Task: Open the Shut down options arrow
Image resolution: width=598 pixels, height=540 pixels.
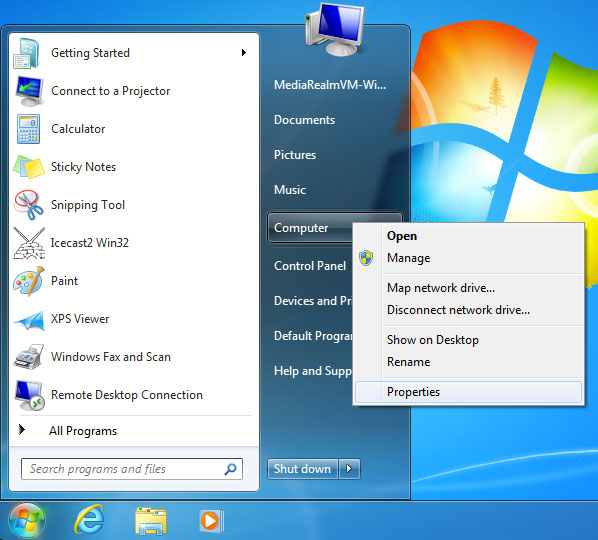Action: click(349, 469)
